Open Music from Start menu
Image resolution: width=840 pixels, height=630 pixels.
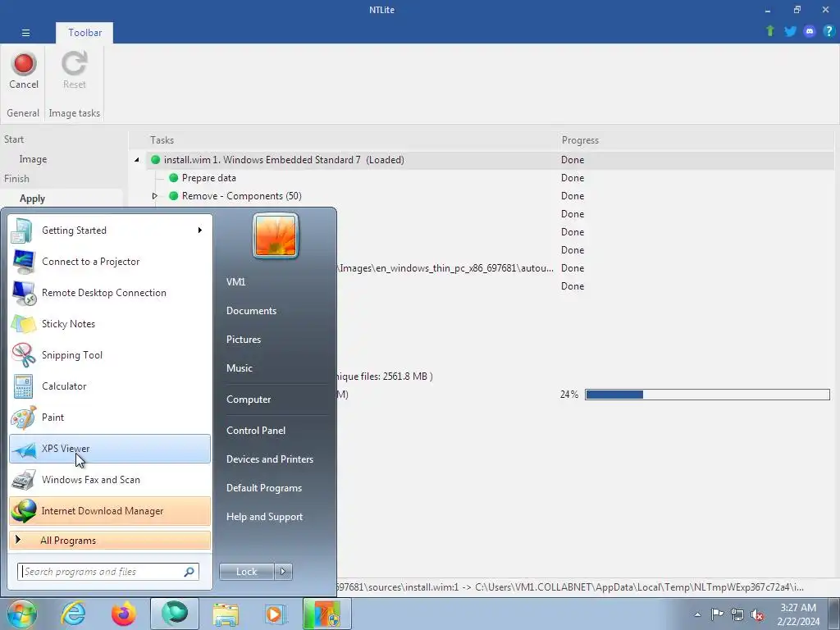point(239,368)
